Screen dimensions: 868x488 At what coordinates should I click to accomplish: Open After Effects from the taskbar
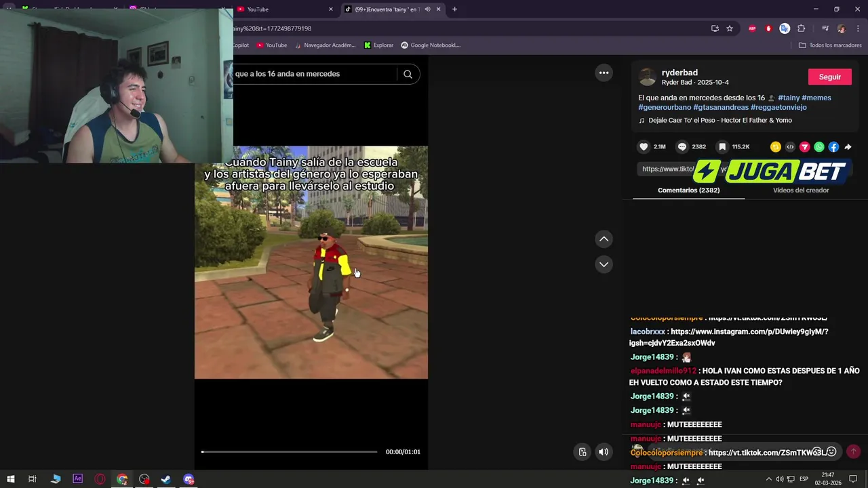click(x=77, y=479)
